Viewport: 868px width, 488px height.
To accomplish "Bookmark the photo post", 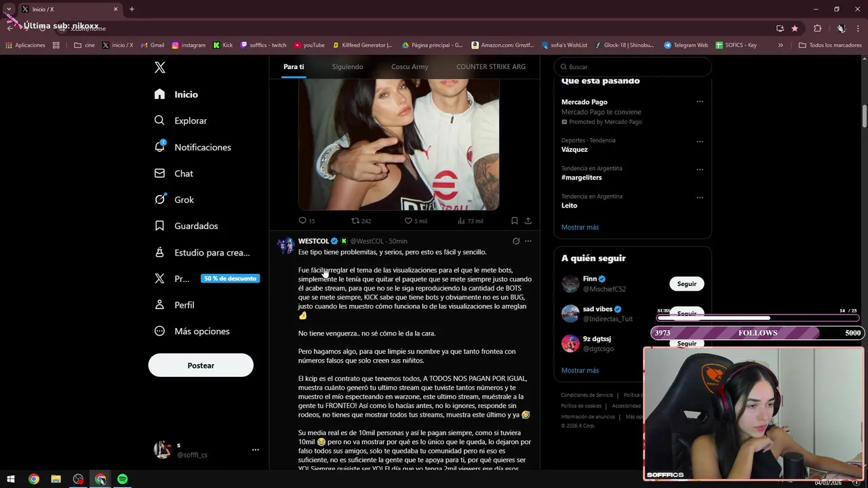I will tap(515, 221).
